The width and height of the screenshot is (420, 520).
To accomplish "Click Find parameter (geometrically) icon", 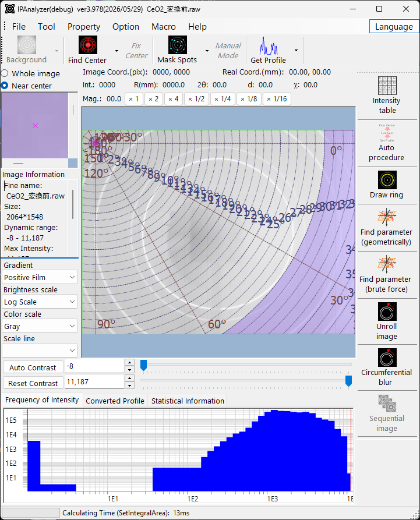I will 387,217.
